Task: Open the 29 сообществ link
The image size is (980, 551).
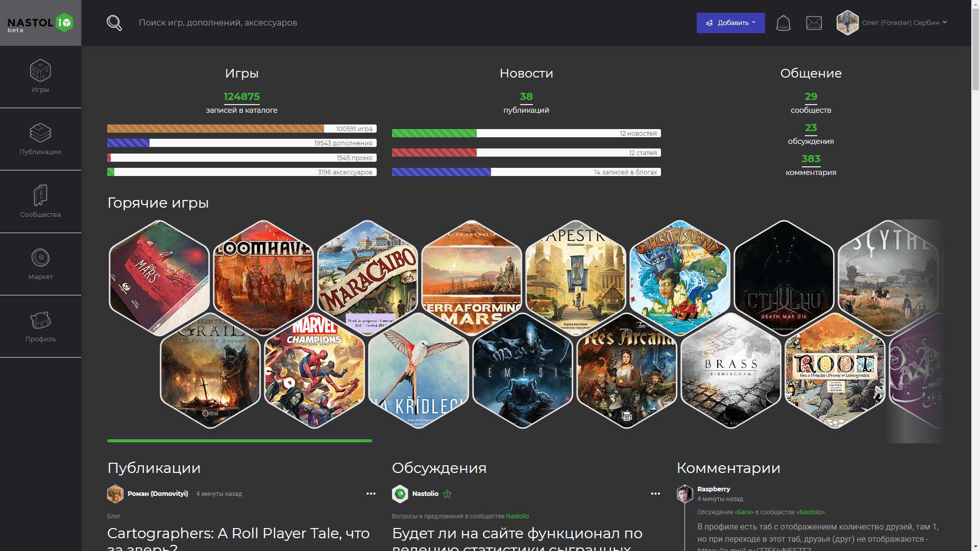Action: click(x=811, y=96)
